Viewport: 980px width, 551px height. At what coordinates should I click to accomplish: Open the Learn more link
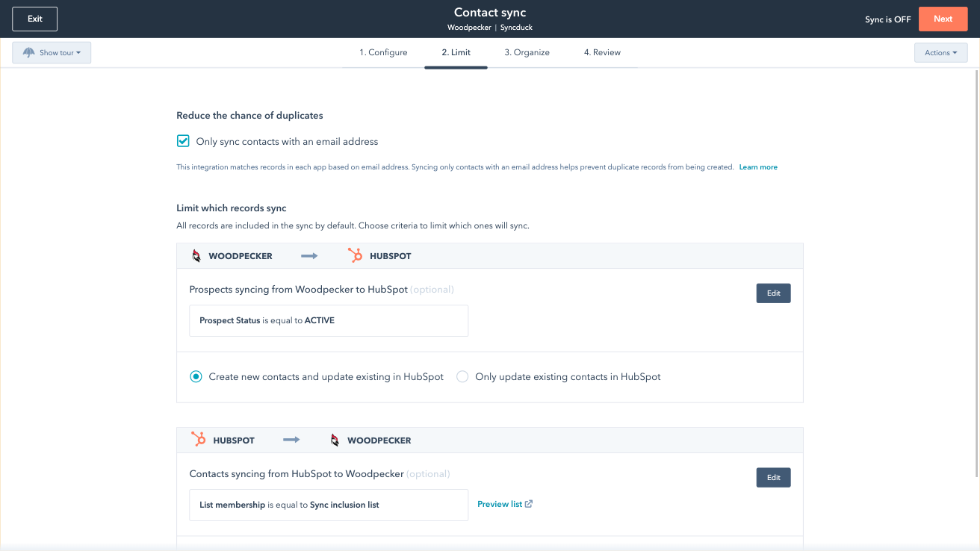(758, 167)
